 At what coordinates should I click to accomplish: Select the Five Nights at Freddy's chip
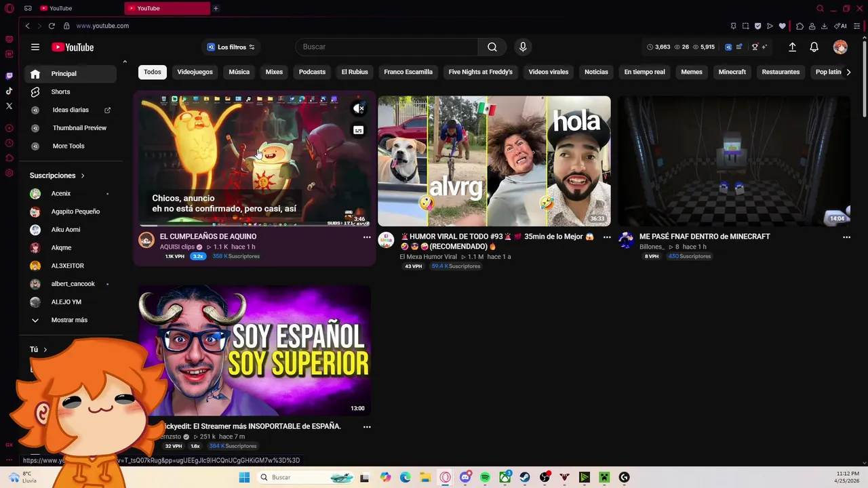click(x=480, y=72)
